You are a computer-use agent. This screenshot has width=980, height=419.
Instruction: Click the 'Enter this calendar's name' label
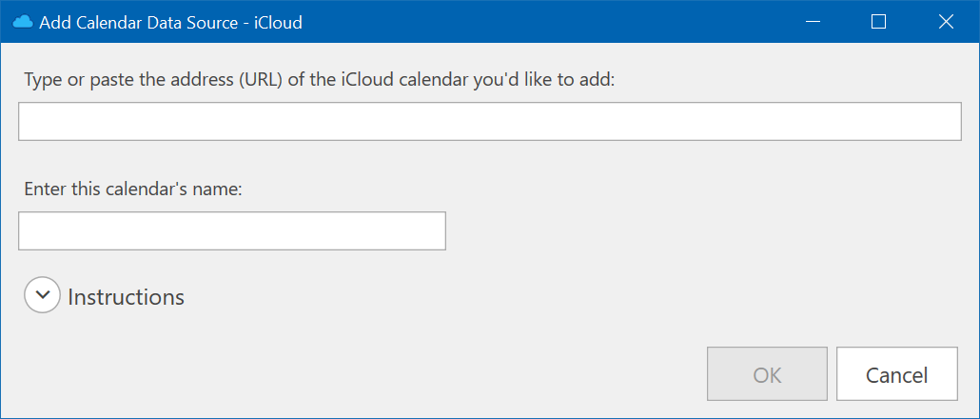pos(133,189)
